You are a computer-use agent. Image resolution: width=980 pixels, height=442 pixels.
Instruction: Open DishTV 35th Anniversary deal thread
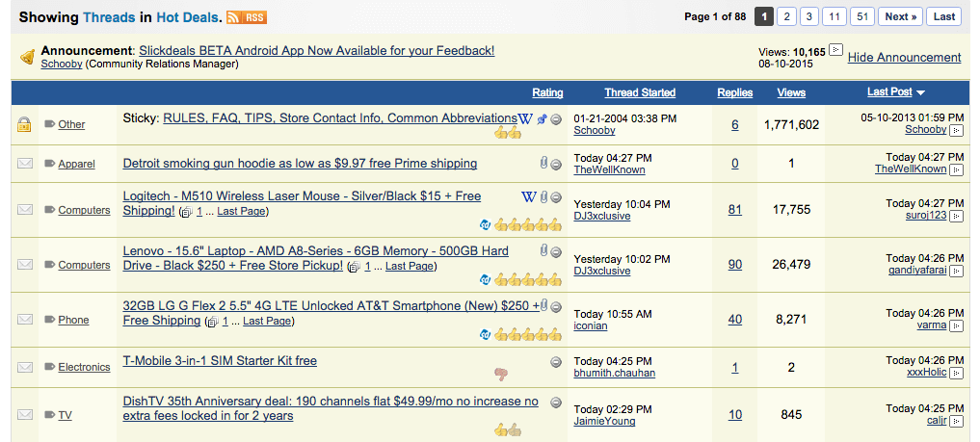[x=331, y=408]
